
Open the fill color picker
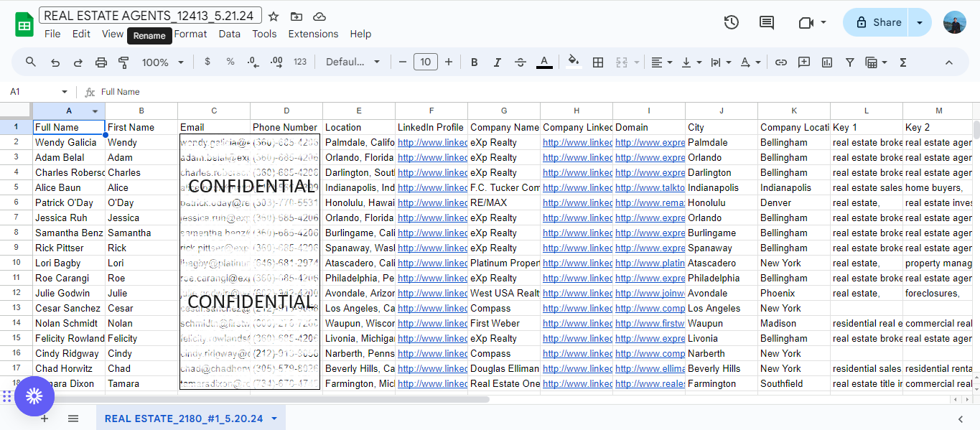click(573, 62)
